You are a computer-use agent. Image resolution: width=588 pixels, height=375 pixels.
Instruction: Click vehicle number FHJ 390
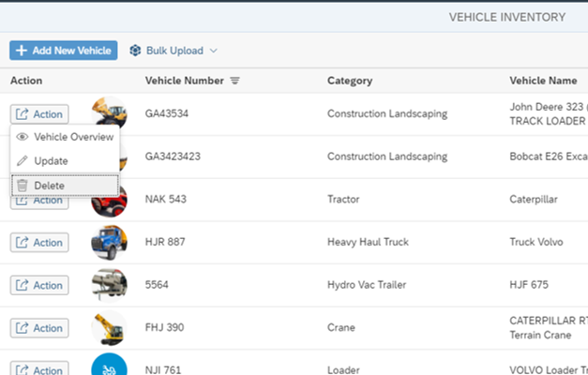(x=164, y=327)
